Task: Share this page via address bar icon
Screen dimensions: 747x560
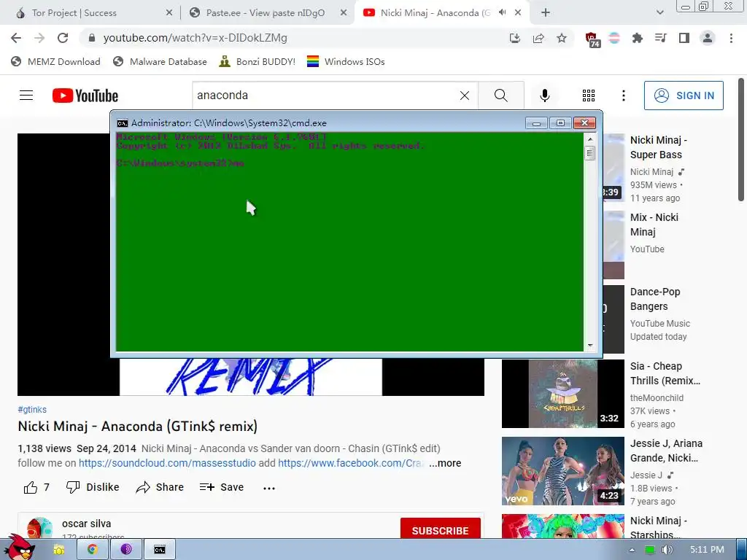Action: [538, 38]
